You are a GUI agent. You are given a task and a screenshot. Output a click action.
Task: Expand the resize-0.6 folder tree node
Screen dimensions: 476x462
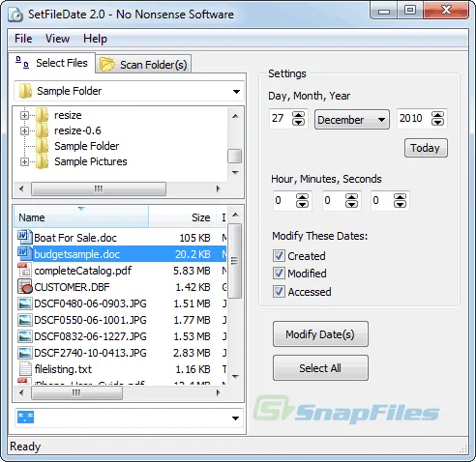pyautogui.click(x=24, y=130)
